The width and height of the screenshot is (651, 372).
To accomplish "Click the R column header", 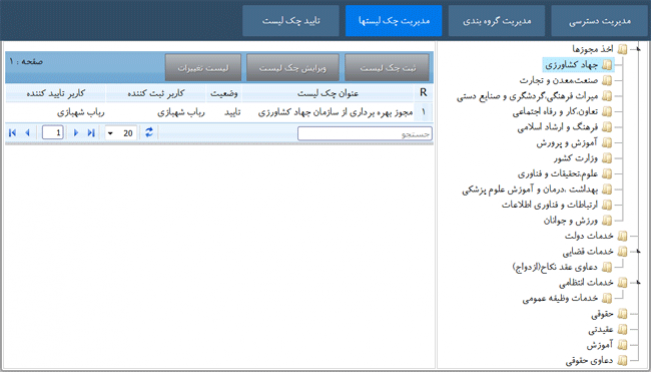I will point(423,93).
